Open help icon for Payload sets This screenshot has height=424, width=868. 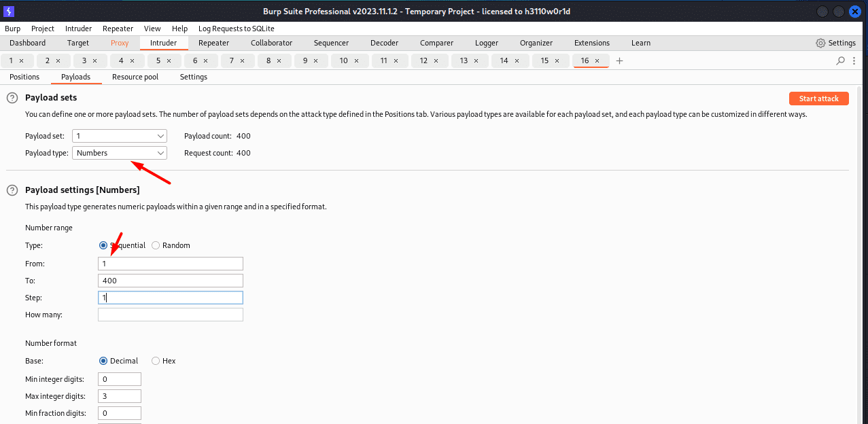[12, 98]
